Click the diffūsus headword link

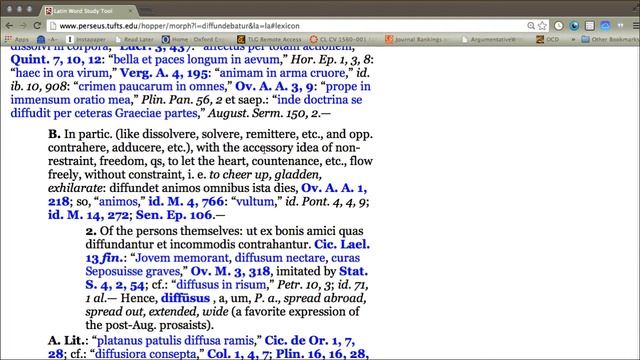click(x=185, y=298)
